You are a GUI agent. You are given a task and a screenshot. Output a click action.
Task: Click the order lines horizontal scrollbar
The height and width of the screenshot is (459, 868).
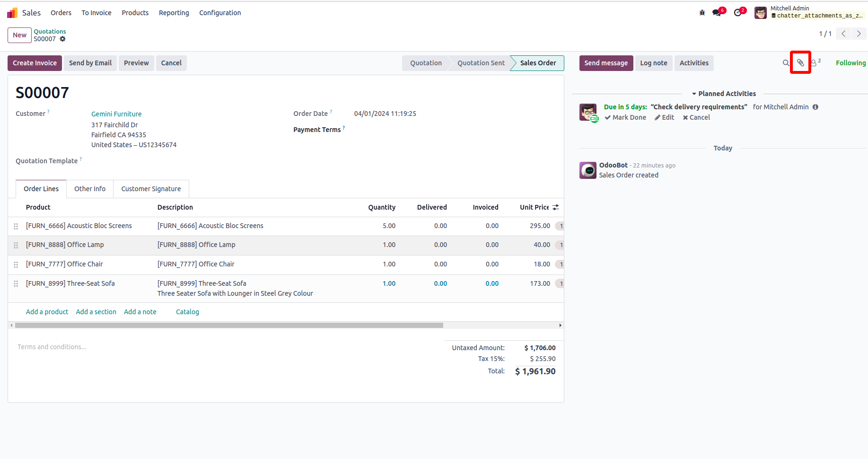tap(229, 326)
